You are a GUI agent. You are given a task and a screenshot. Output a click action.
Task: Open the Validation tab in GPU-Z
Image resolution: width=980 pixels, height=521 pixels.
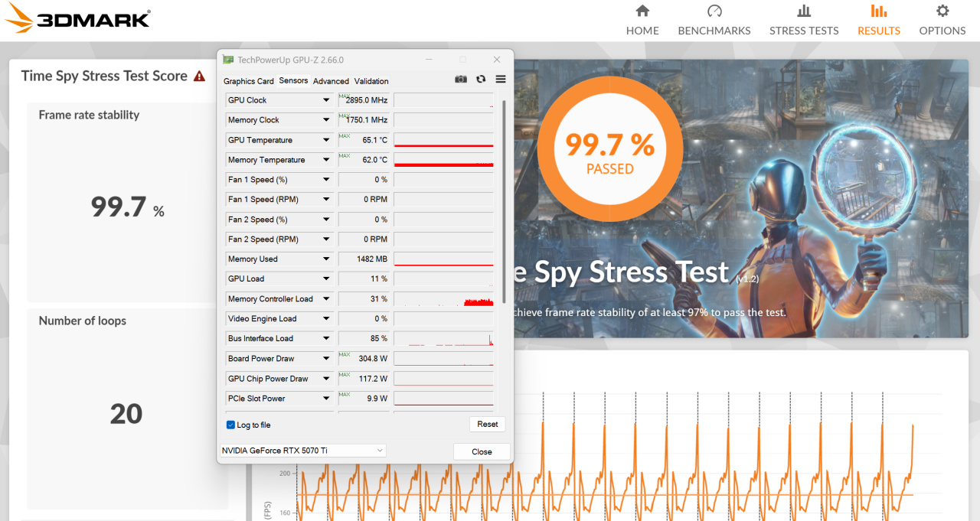[371, 81]
